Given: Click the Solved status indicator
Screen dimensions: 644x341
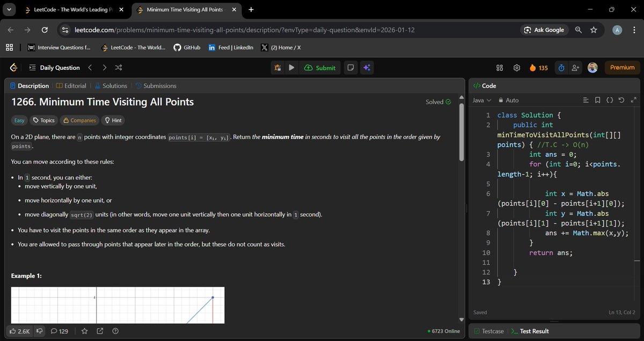Looking at the screenshot, I should point(438,102).
